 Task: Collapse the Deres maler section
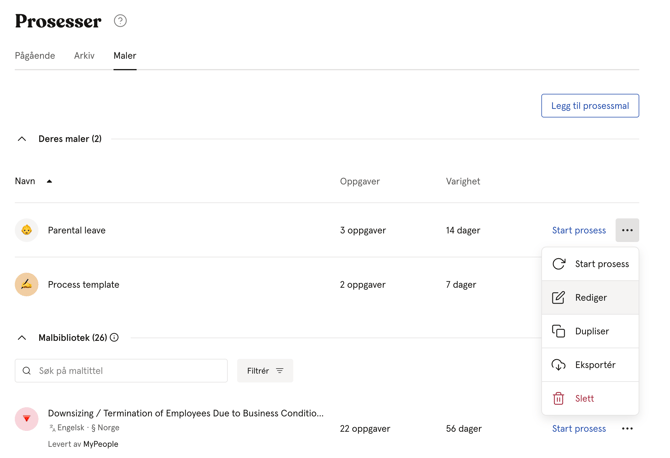pyautogui.click(x=22, y=139)
